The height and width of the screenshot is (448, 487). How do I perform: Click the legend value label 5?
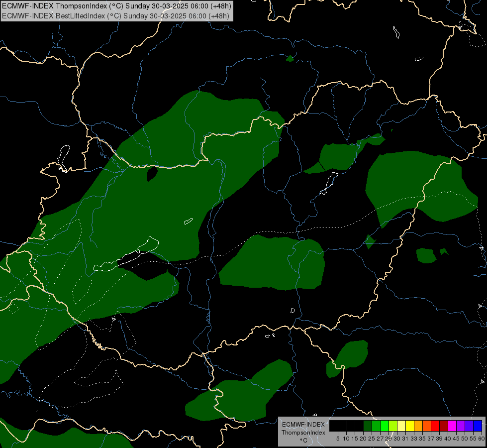(x=338, y=439)
